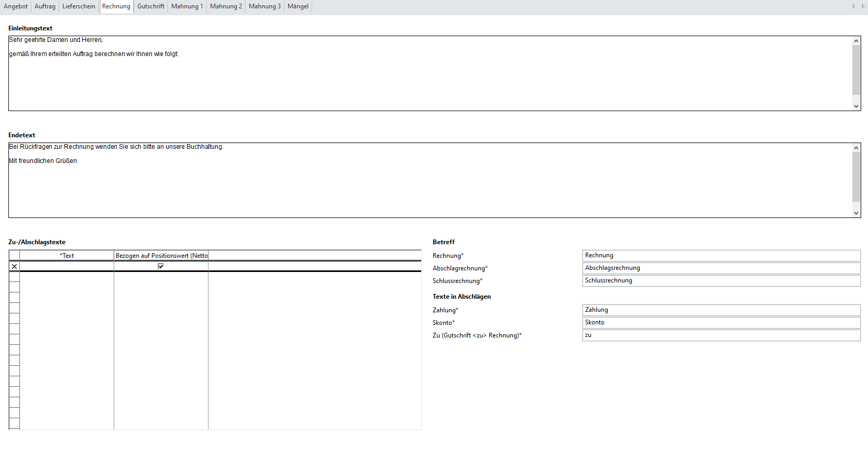868x469 pixels.
Task: Go to the Mahnung 2 tab
Action: click(x=226, y=6)
